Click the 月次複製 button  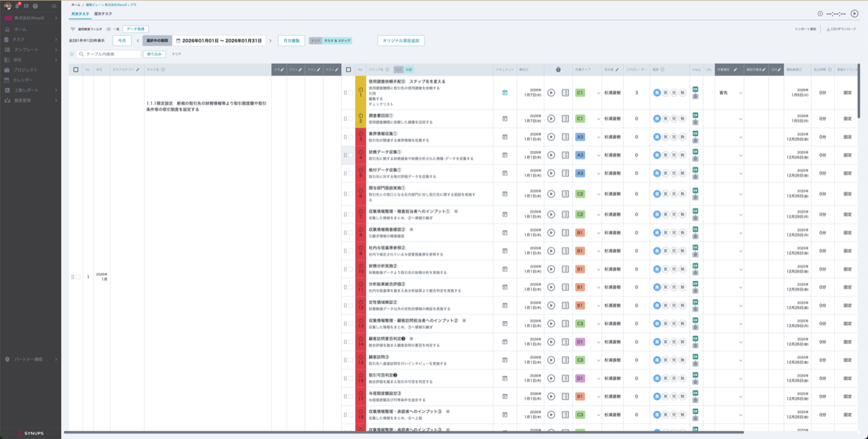290,41
